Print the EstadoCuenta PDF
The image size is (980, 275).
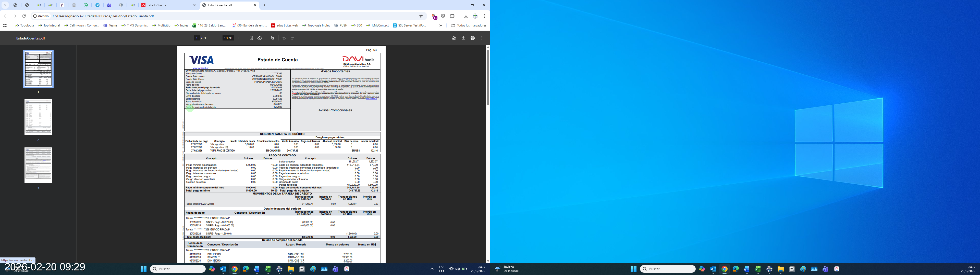[472, 38]
